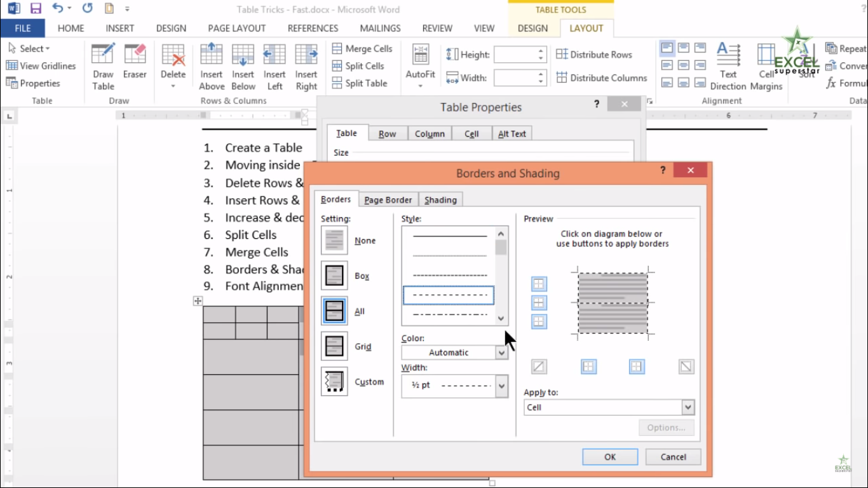Click Insert Left column icon

pos(275,67)
